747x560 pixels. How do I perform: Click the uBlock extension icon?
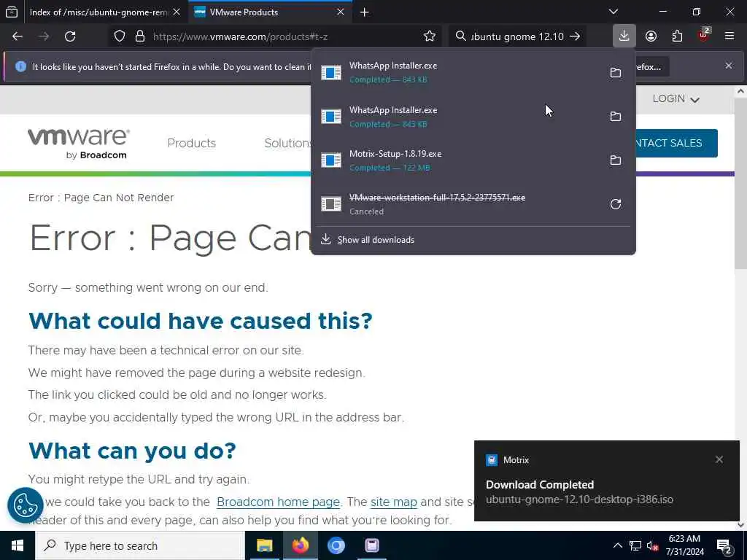pyautogui.click(x=704, y=36)
